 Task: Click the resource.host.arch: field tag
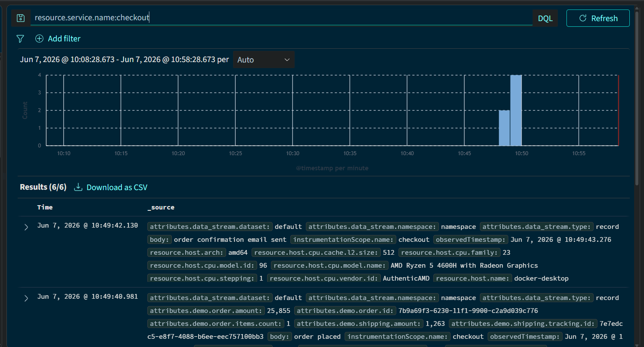(x=187, y=252)
